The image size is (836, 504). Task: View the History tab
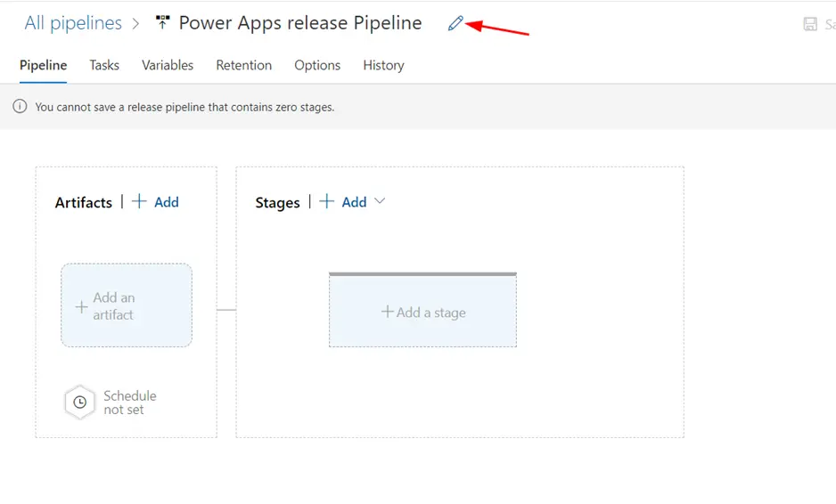(383, 65)
